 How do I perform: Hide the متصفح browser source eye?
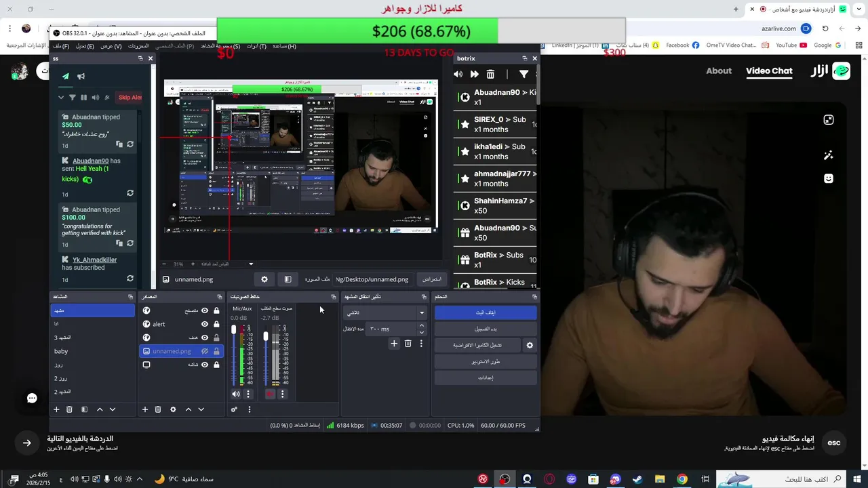click(x=205, y=310)
